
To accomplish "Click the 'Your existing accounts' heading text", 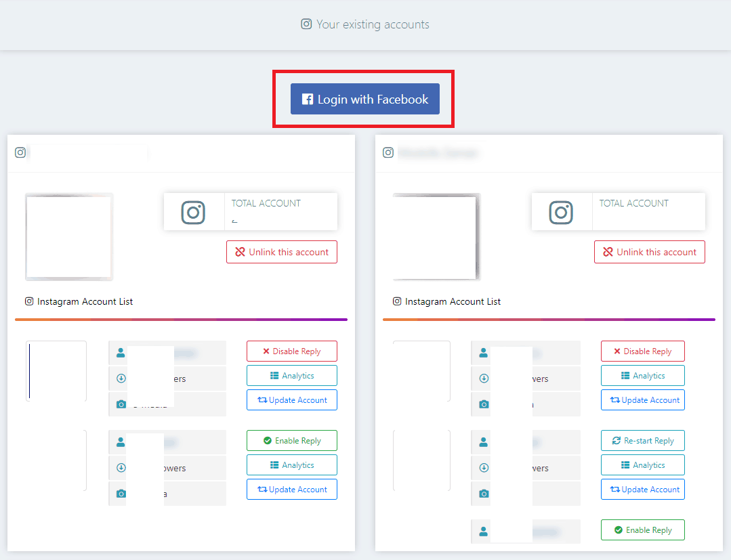I will (x=373, y=24).
